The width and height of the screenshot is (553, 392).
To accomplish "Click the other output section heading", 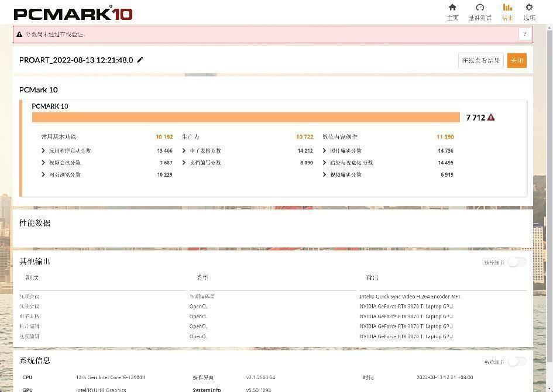I will click(35, 261).
